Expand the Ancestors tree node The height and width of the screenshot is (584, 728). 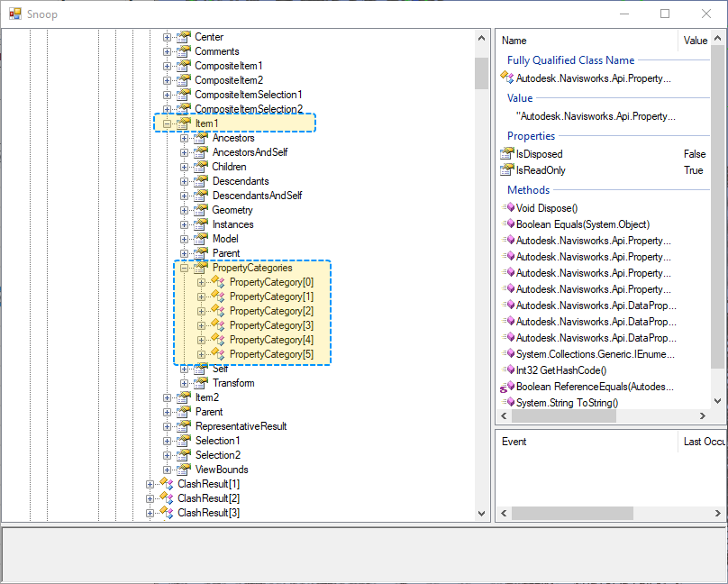[184, 138]
